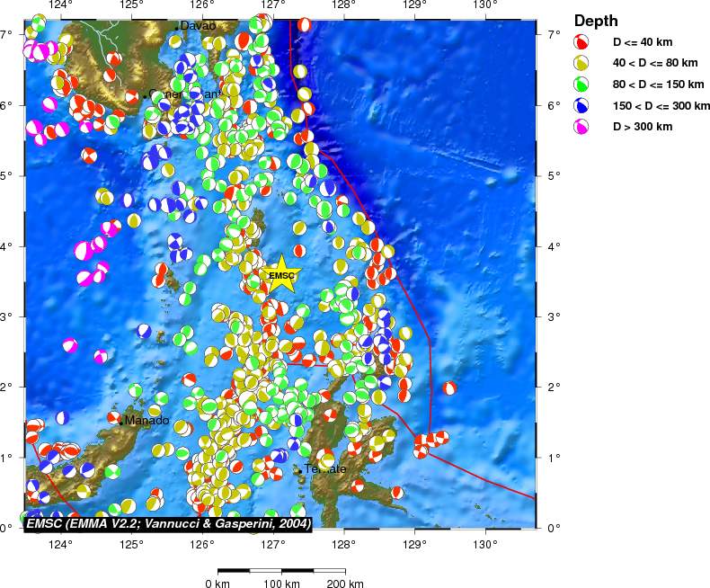Click the Manado city label

146,421
